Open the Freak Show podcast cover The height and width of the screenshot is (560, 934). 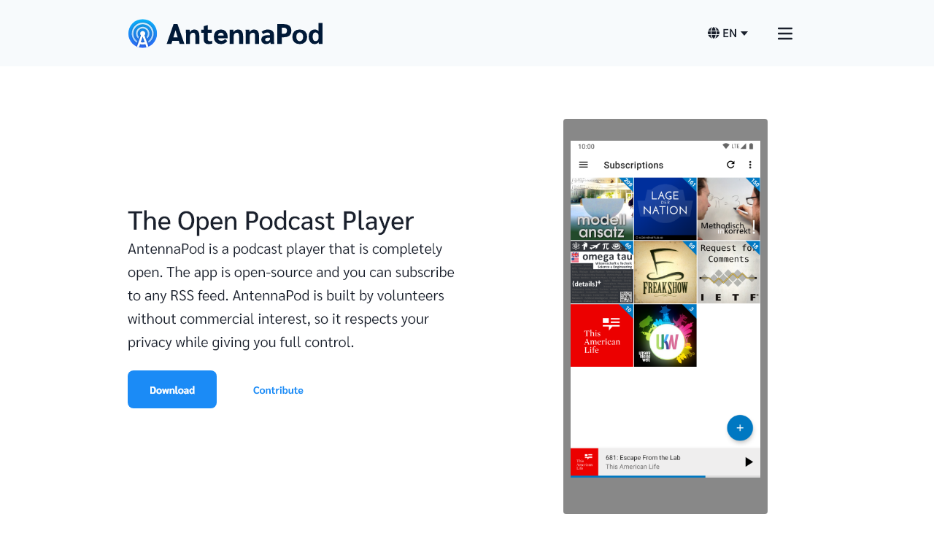[665, 272]
